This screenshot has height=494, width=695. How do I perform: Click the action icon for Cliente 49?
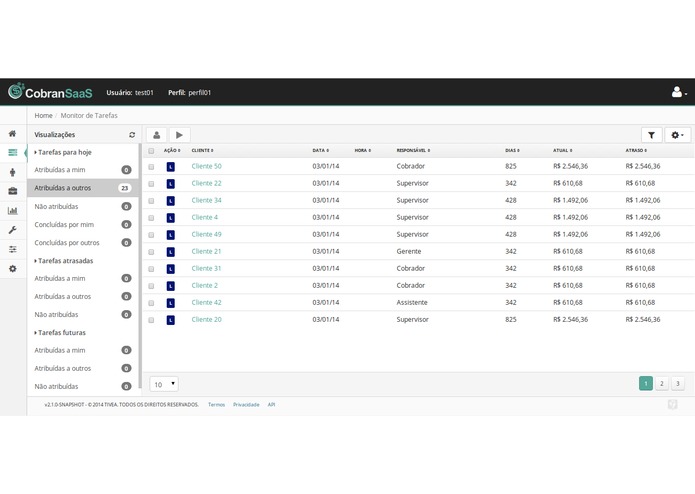tap(171, 235)
